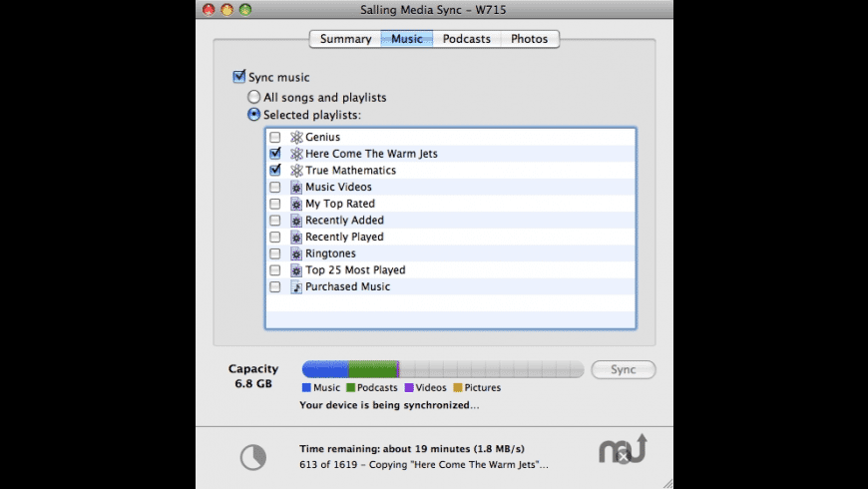Click the Top 25 Most Played icon

click(296, 270)
